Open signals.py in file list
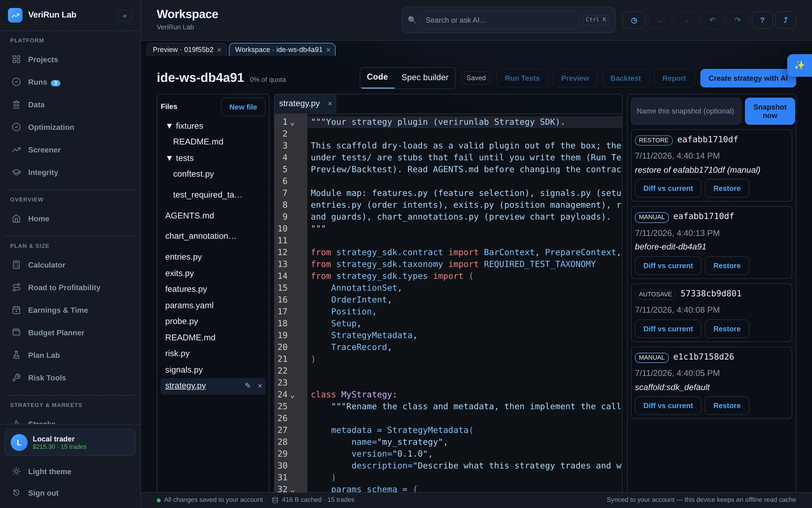Viewport: 812px width, 508px height. click(184, 370)
